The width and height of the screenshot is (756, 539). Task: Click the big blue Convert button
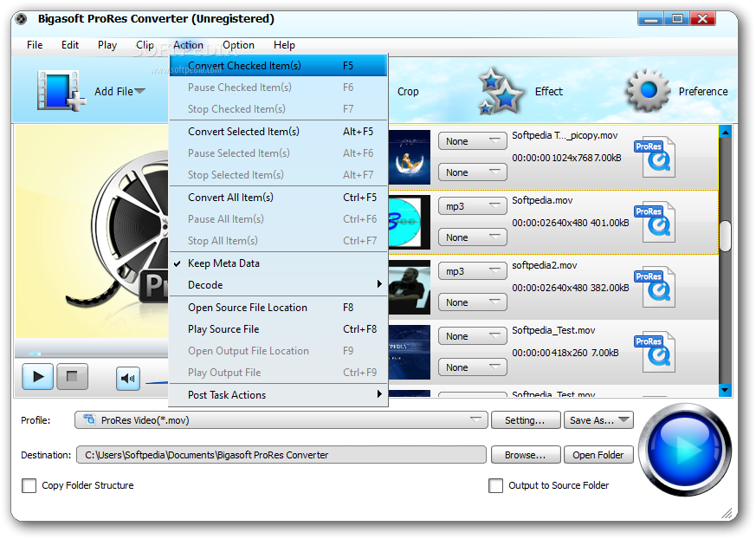coord(685,450)
